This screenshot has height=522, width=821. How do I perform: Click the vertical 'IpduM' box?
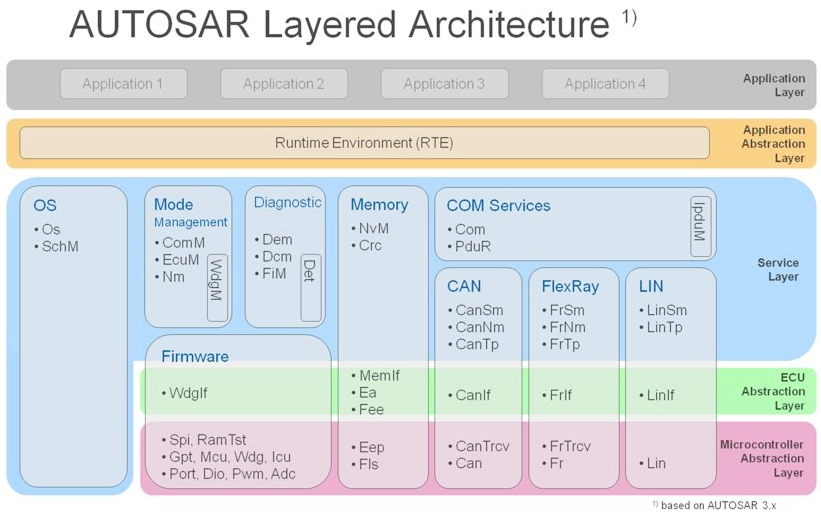click(701, 226)
